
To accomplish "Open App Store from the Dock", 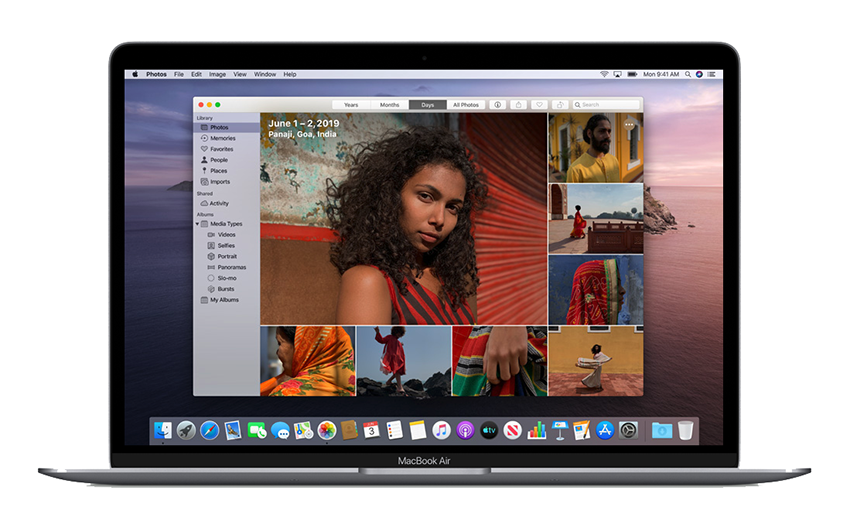I will pyautogui.click(x=605, y=431).
